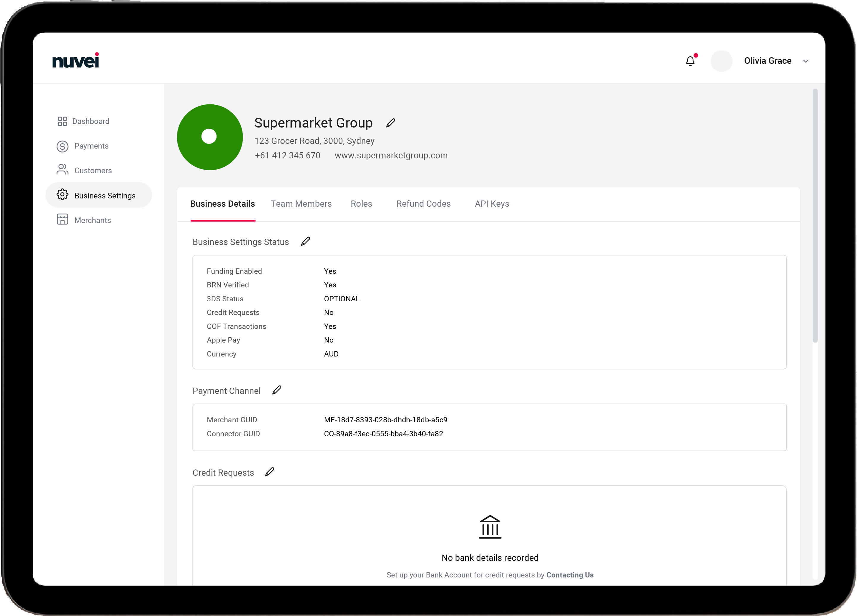Click the Connector GUID label
857x616 pixels.
[x=233, y=434]
